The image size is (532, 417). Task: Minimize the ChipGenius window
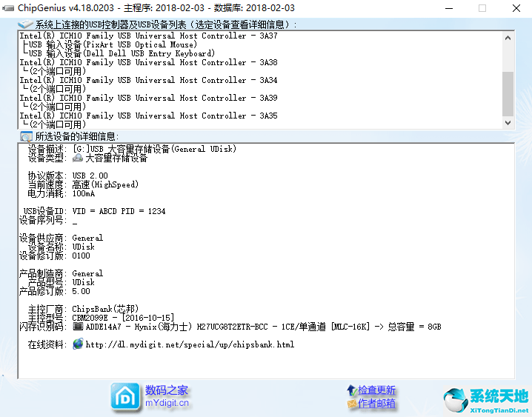[x=449, y=8]
